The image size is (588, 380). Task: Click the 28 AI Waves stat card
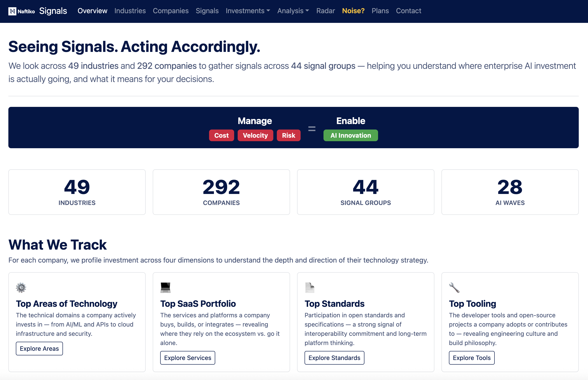click(510, 192)
